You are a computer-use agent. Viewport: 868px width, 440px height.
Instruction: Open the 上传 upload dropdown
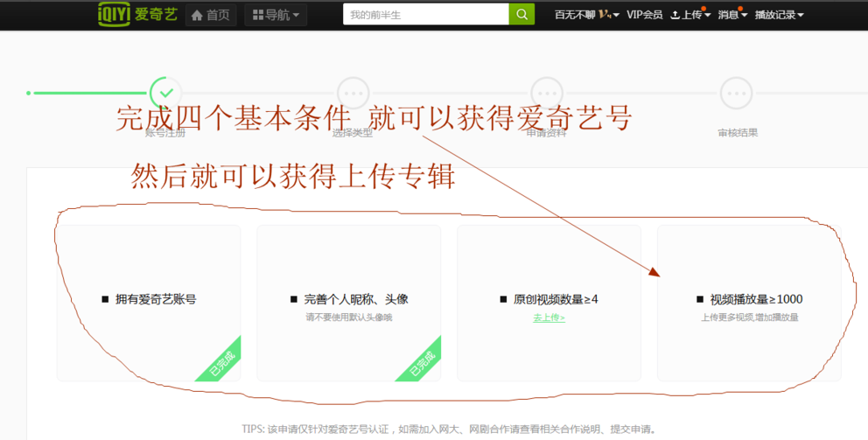pyautogui.click(x=690, y=15)
